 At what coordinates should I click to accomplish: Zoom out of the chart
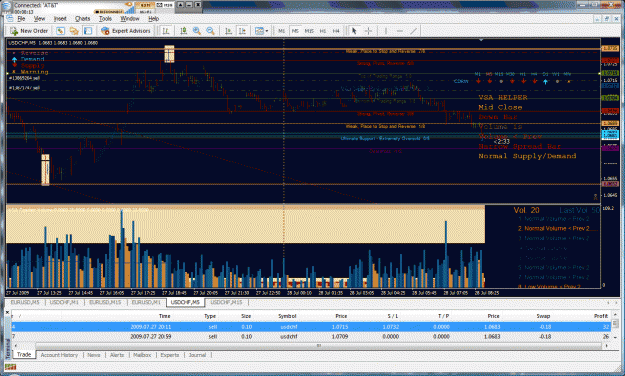[x=210, y=31]
